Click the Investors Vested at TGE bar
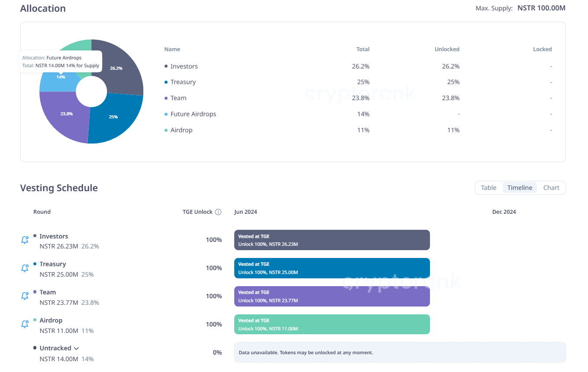Screen dimensions: 588x372 tap(332, 240)
